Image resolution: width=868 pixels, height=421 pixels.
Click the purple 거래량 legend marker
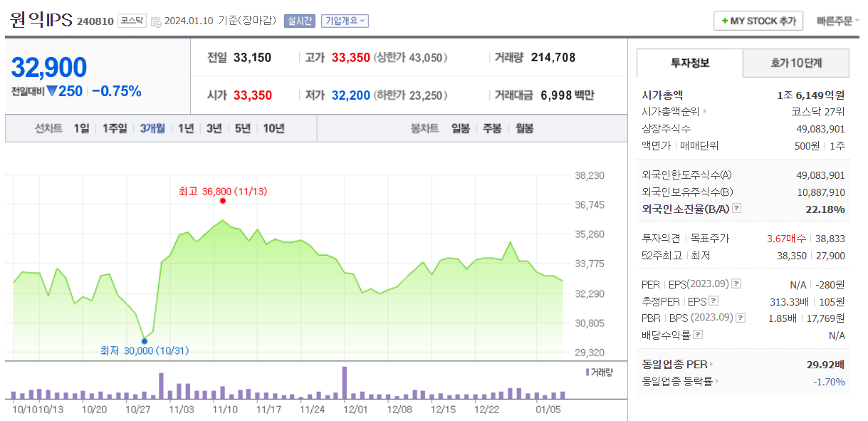pyautogui.click(x=587, y=372)
